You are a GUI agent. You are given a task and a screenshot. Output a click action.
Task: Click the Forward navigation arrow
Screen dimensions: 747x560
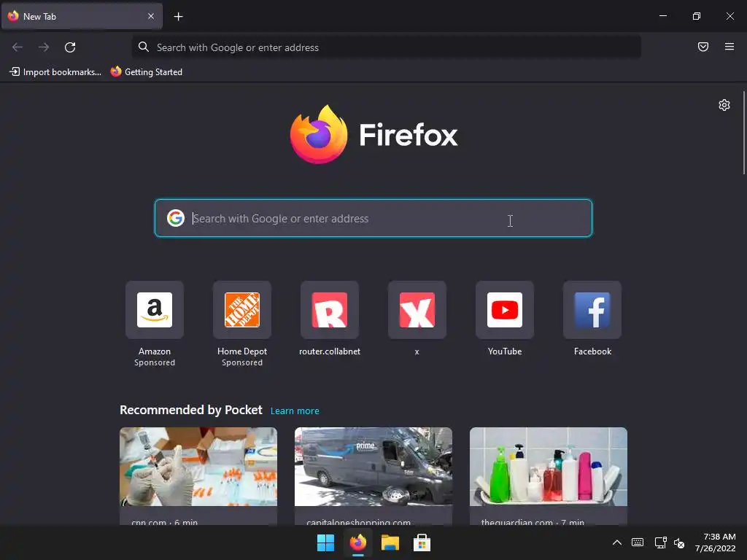pyautogui.click(x=44, y=47)
